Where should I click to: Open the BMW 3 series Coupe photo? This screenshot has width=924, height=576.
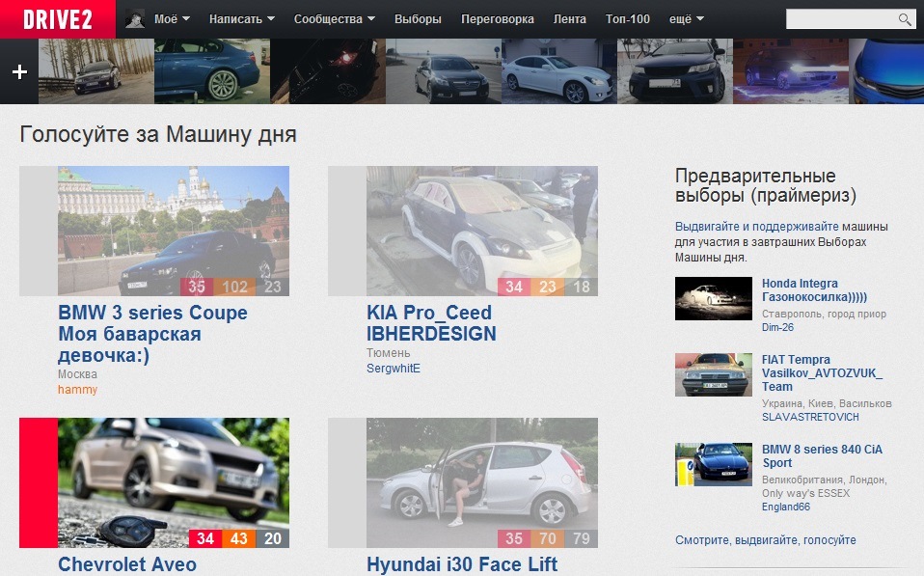point(174,231)
